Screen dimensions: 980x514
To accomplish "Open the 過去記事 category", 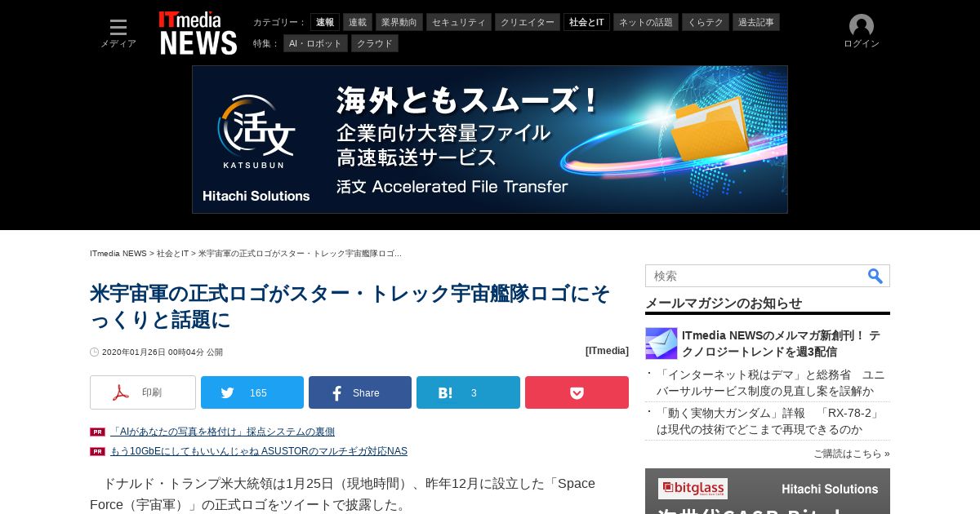I will tap(756, 22).
